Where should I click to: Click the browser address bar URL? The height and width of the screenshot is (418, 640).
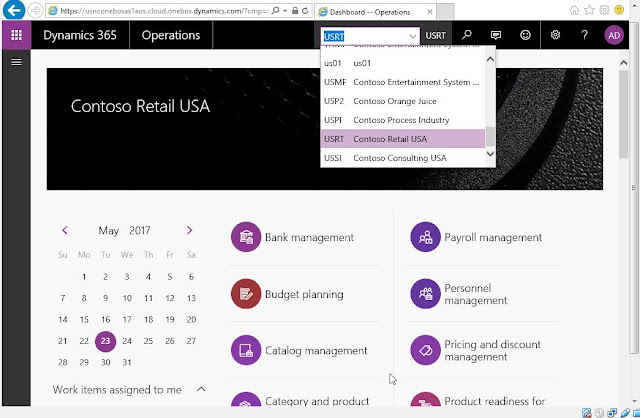coord(164,11)
